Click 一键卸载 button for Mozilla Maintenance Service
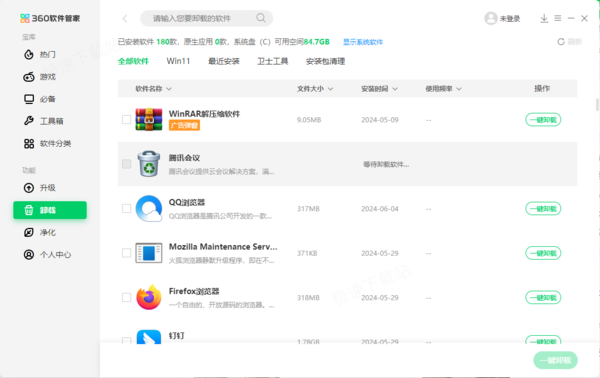Screen dimensions: 600x378 [543, 253]
